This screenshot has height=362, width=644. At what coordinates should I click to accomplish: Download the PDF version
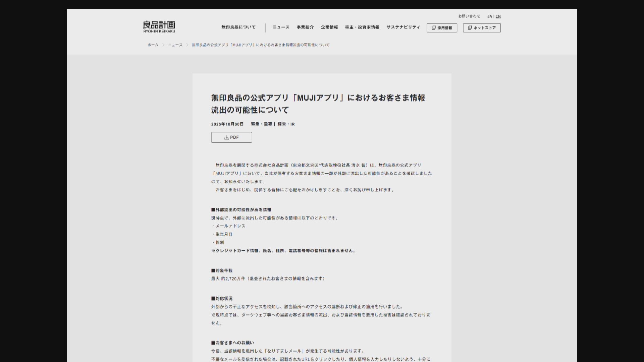tap(231, 137)
